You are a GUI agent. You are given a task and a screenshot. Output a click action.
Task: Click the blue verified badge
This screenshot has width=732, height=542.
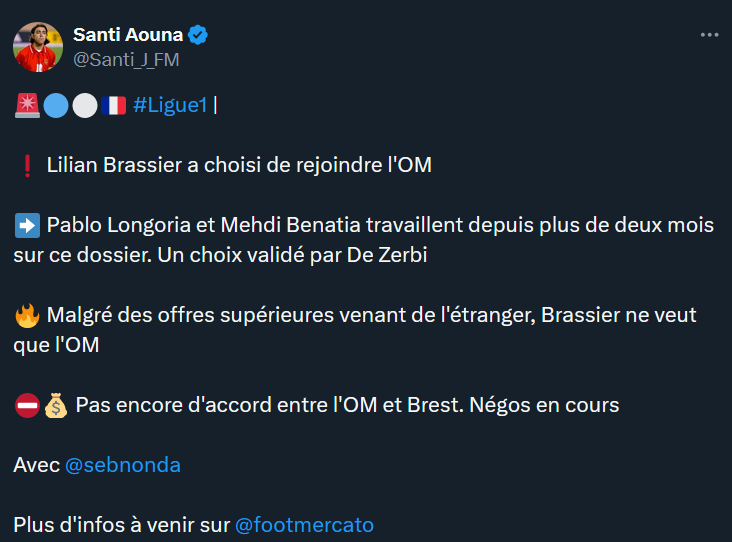pos(199,35)
